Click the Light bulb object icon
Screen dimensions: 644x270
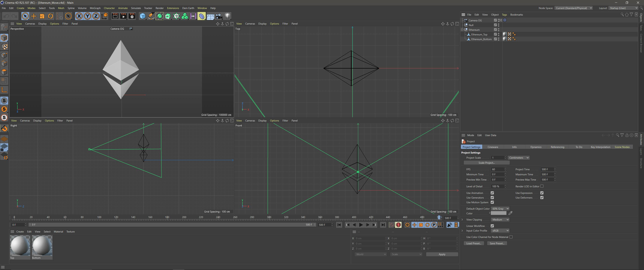[x=227, y=16]
